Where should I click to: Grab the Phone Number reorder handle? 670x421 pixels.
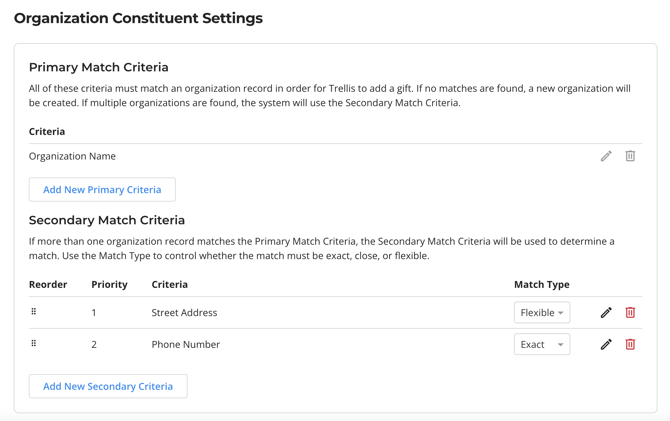(x=34, y=344)
